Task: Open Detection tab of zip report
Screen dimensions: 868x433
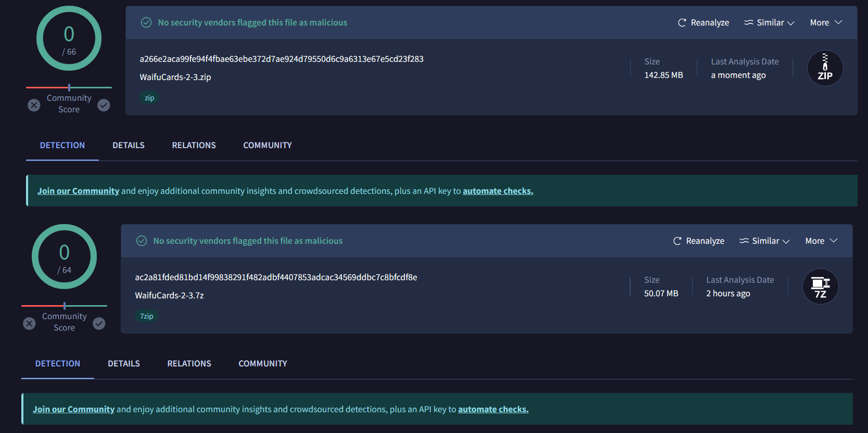Action: 62,145
